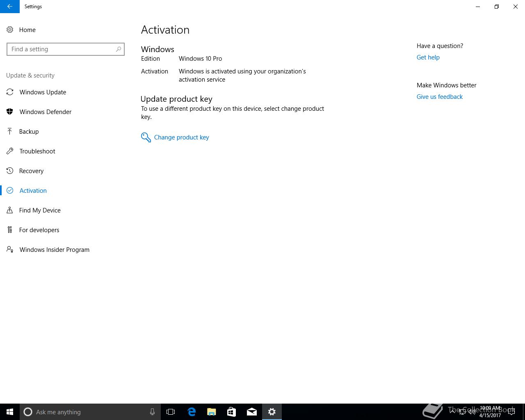Close the Settings window
This screenshot has width=525, height=420.
[x=516, y=7]
